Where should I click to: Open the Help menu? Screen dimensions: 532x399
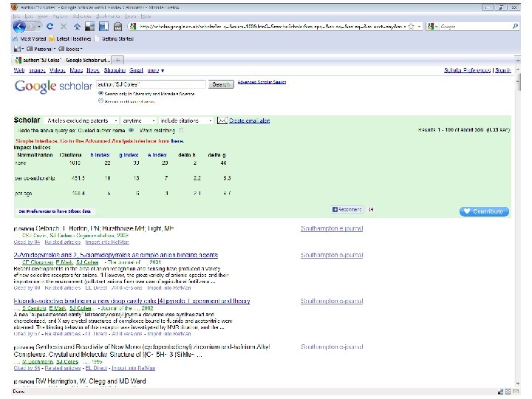[146, 16]
